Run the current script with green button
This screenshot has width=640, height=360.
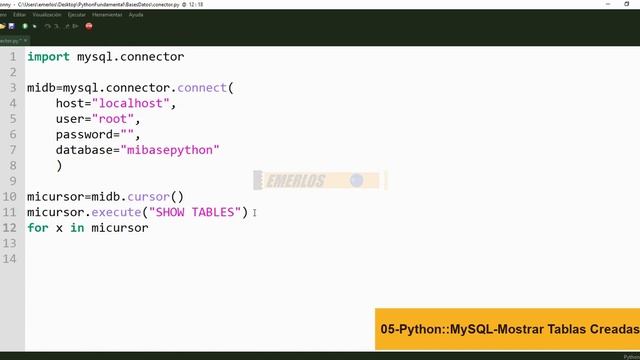pos(25,26)
